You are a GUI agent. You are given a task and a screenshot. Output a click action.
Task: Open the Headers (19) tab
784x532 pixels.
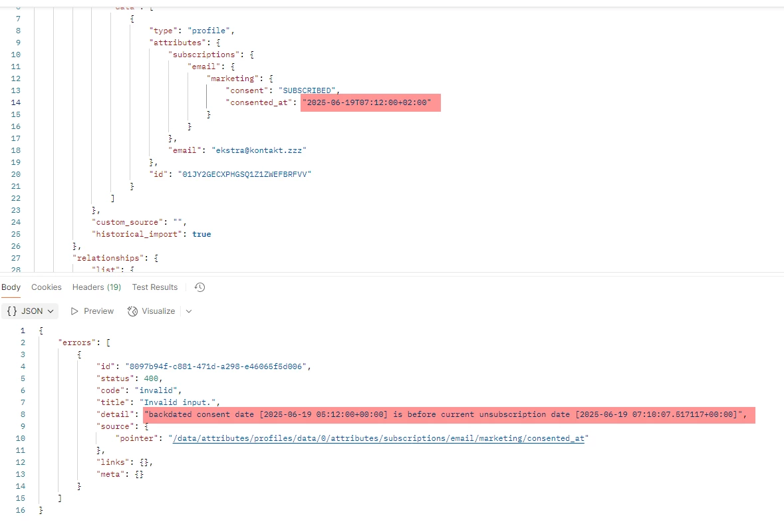coord(96,287)
